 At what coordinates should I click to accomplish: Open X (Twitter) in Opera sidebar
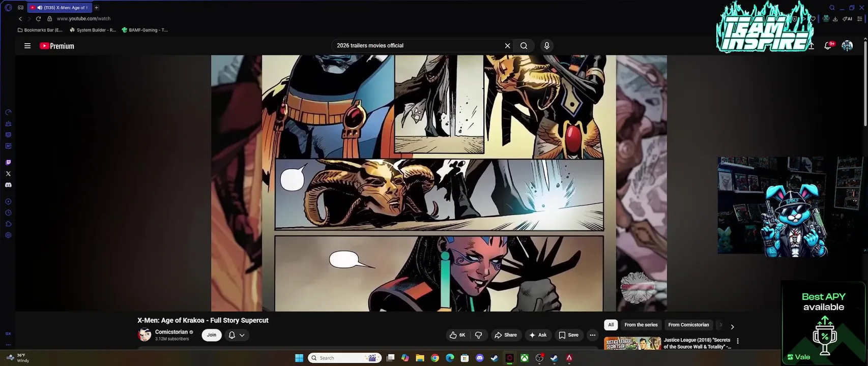(8, 174)
